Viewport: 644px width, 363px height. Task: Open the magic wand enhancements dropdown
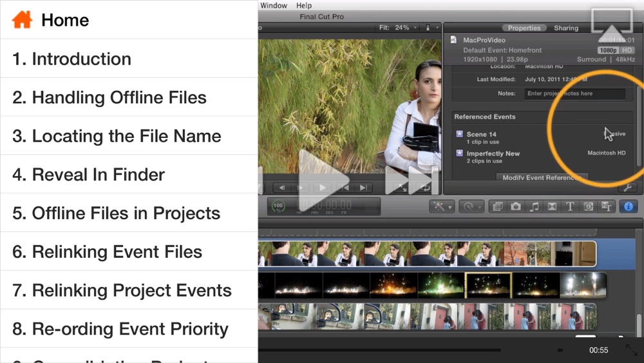442,206
